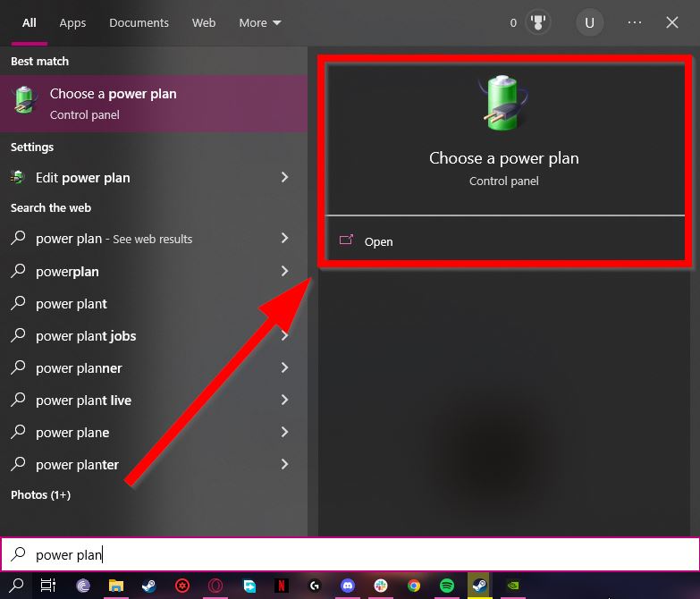Select the power plant jobs suggestion
This screenshot has width=700, height=599.
click(x=154, y=335)
